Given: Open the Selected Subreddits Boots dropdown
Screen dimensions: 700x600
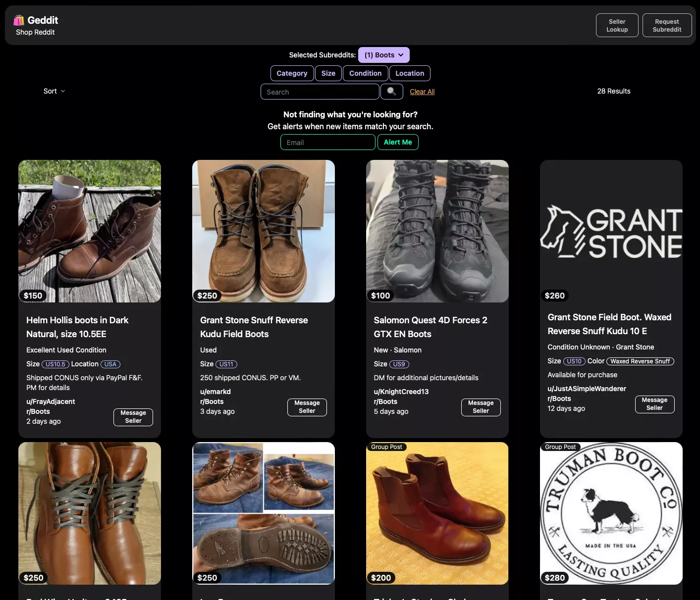Looking at the screenshot, I should coord(383,54).
